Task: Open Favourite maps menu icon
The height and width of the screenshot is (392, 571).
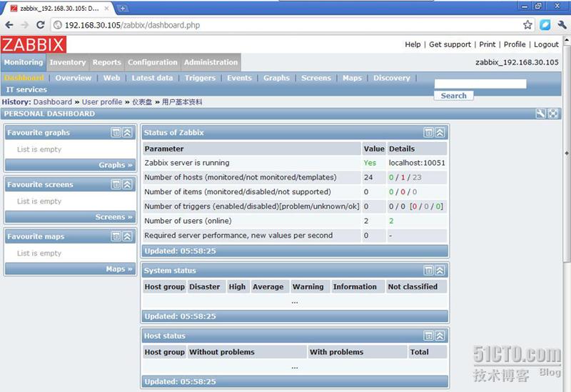Action: coord(116,236)
